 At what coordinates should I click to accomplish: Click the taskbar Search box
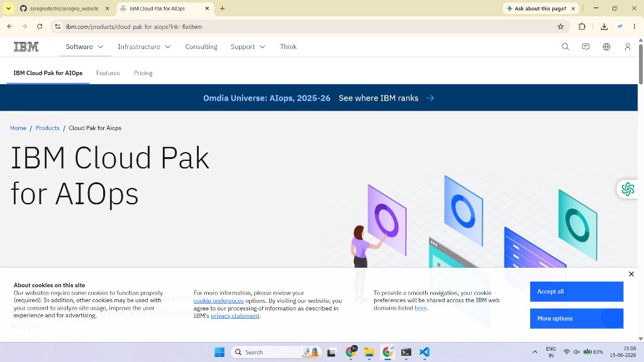click(x=276, y=352)
